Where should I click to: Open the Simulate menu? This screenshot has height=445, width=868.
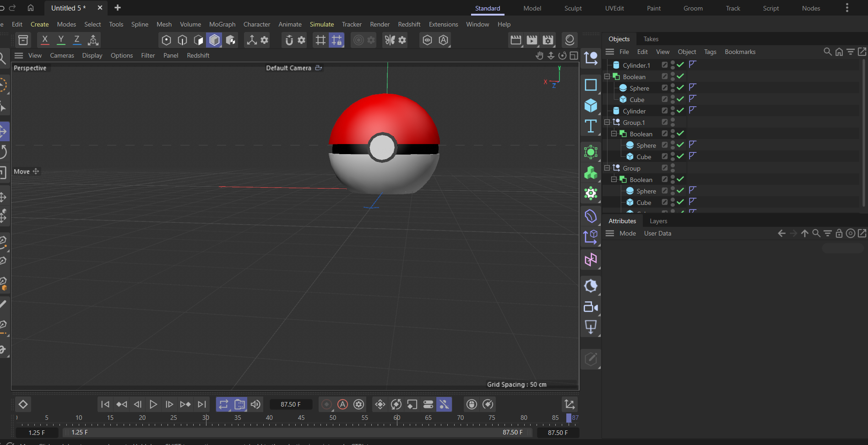322,24
